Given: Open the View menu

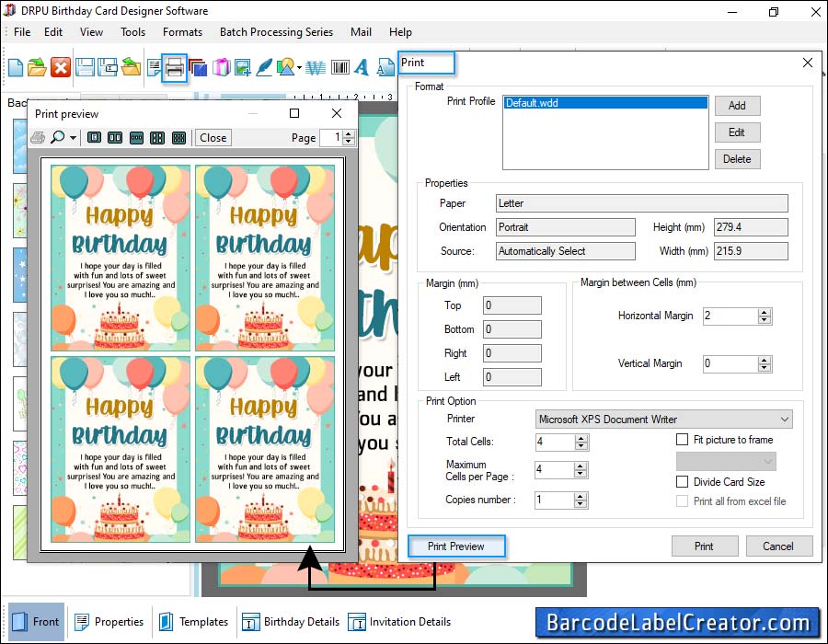Looking at the screenshot, I should pos(91,31).
